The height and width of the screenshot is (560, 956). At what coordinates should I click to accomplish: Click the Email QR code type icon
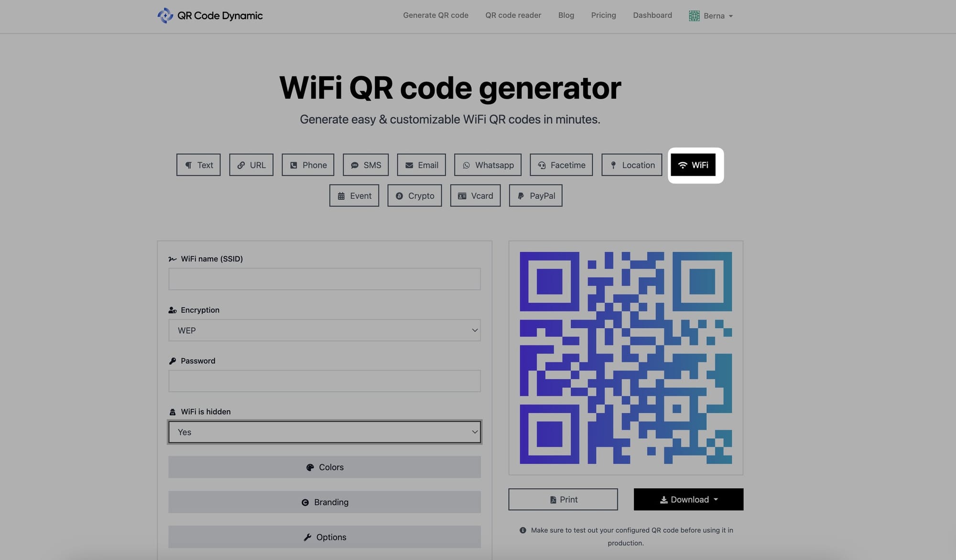pyautogui.click(x=421, y=165)
